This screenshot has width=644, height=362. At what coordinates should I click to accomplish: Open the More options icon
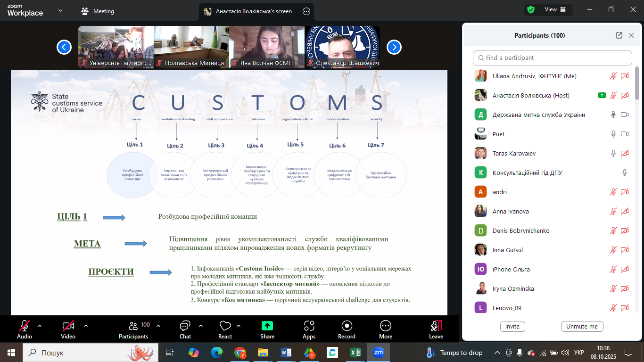point(385,326)
